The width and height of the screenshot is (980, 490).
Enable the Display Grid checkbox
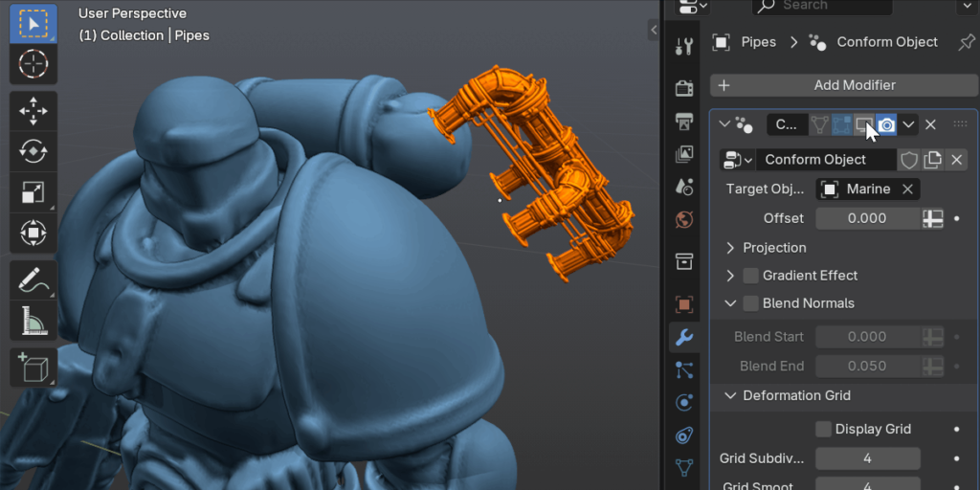pos(823,429)
